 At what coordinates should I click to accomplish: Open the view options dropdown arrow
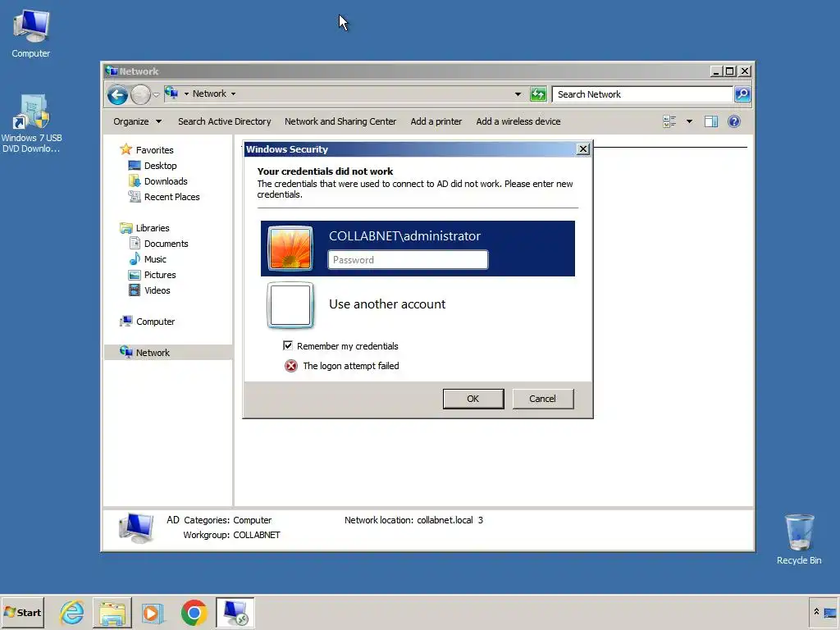pyautogui.click(x=689, y=121)
